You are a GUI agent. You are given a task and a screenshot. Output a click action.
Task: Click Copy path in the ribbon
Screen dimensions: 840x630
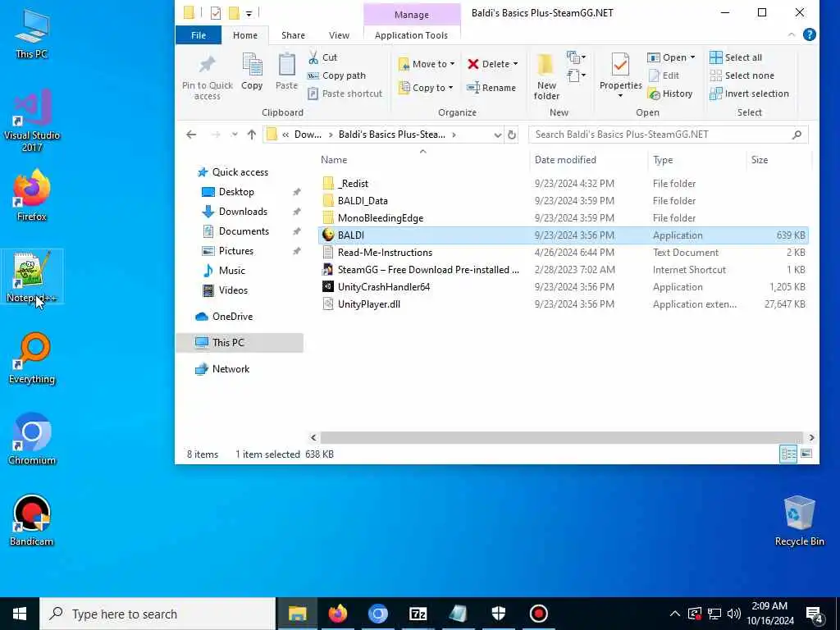tap(336, 75)
